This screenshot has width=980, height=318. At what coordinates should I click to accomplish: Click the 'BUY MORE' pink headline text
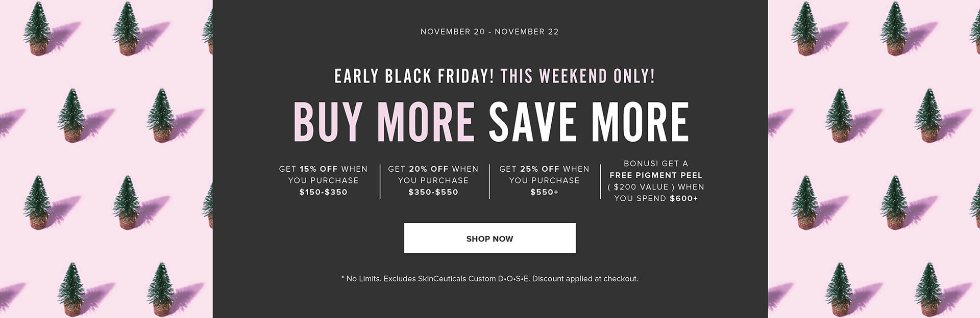coord(384,122)
